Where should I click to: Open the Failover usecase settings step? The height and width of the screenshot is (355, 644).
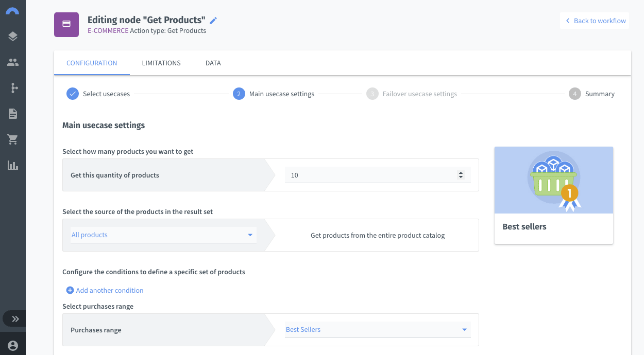point(412,94)
